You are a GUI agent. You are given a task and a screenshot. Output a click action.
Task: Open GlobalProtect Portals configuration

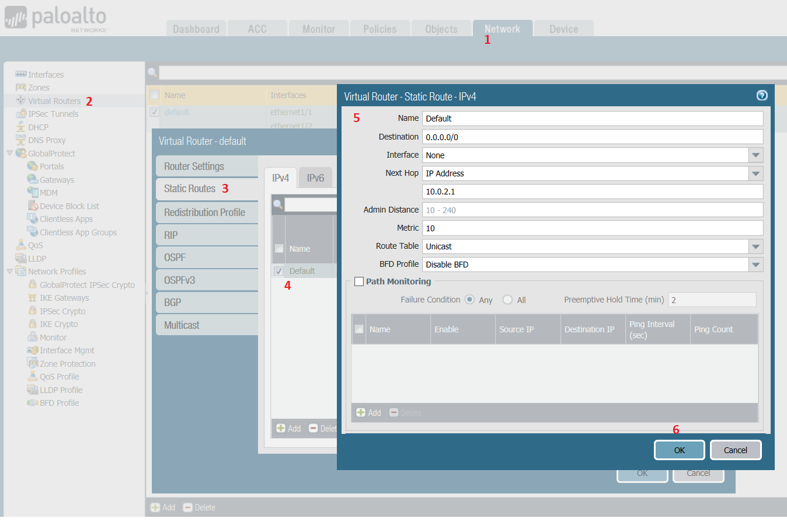[52, 166]
